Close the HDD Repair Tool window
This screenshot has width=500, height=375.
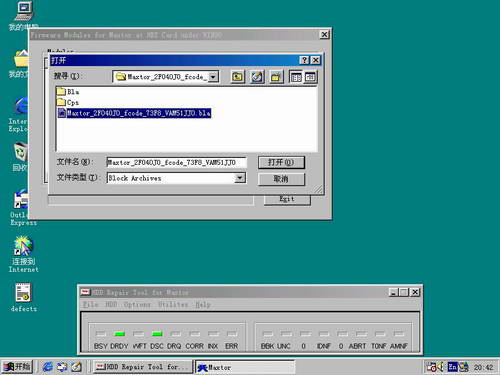[415, 292]
